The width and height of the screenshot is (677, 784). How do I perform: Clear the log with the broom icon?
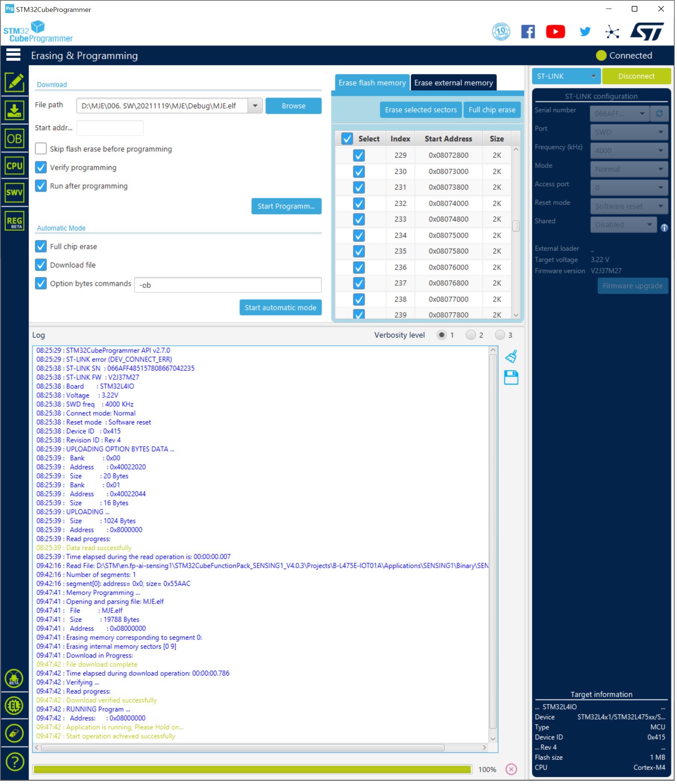pyautogui.click(x=513, y=358)
